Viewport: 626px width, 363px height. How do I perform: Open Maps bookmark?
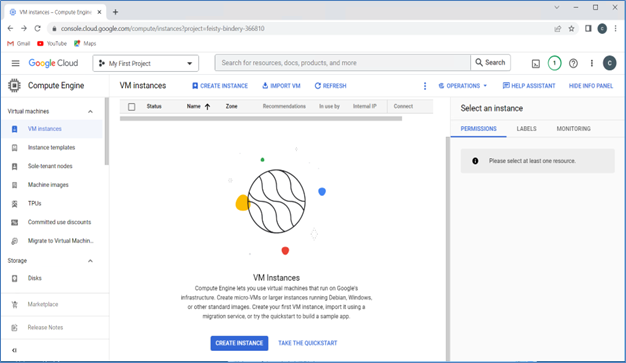click(x=85, y=44)
